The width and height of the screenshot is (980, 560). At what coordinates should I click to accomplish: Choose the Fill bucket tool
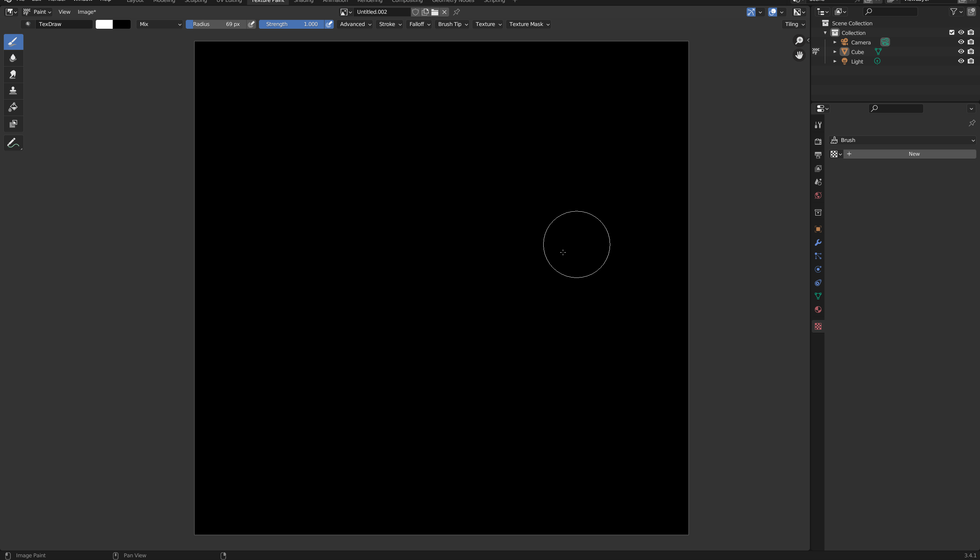[x=13, y=107]
